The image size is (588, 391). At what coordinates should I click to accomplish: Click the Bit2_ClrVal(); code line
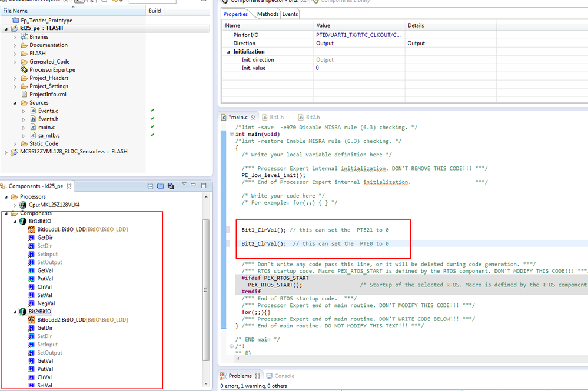click(264, 244)
